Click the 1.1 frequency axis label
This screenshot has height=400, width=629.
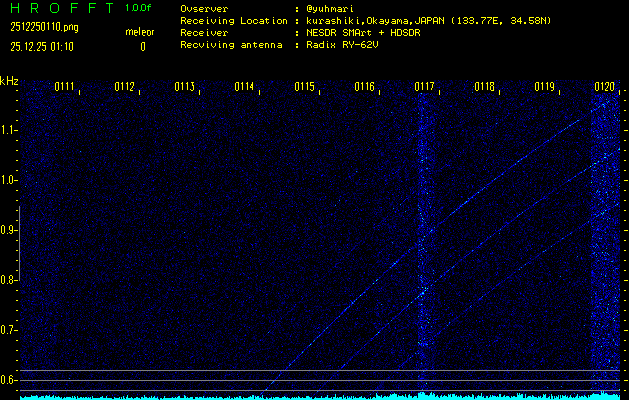click(9, 130)
